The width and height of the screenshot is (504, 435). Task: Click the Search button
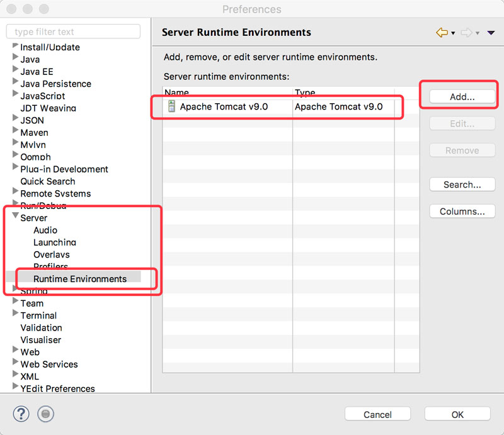(462, 184)
